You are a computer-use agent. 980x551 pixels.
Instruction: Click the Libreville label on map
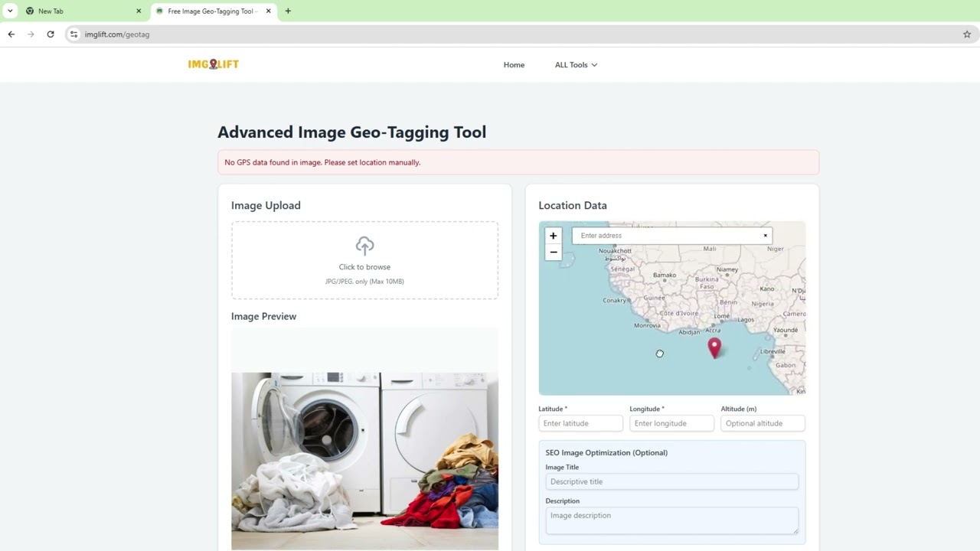[x=773, y=352]
